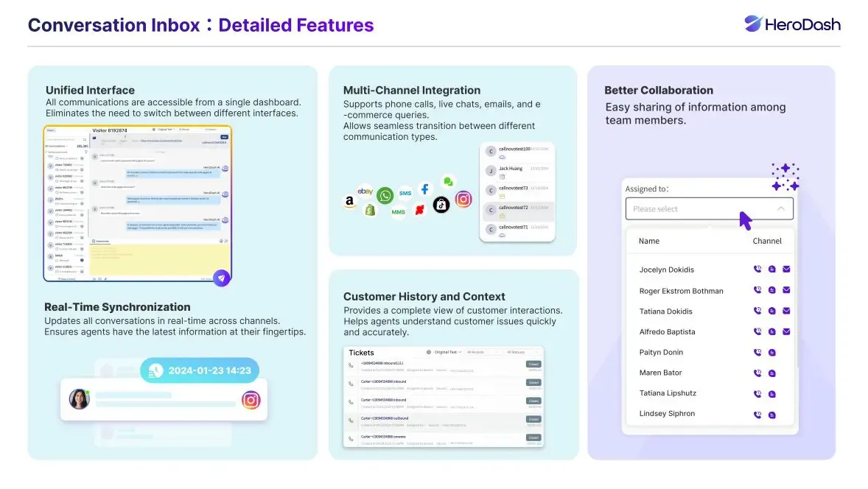Click email icon for Alfredo Baptista

786,332
